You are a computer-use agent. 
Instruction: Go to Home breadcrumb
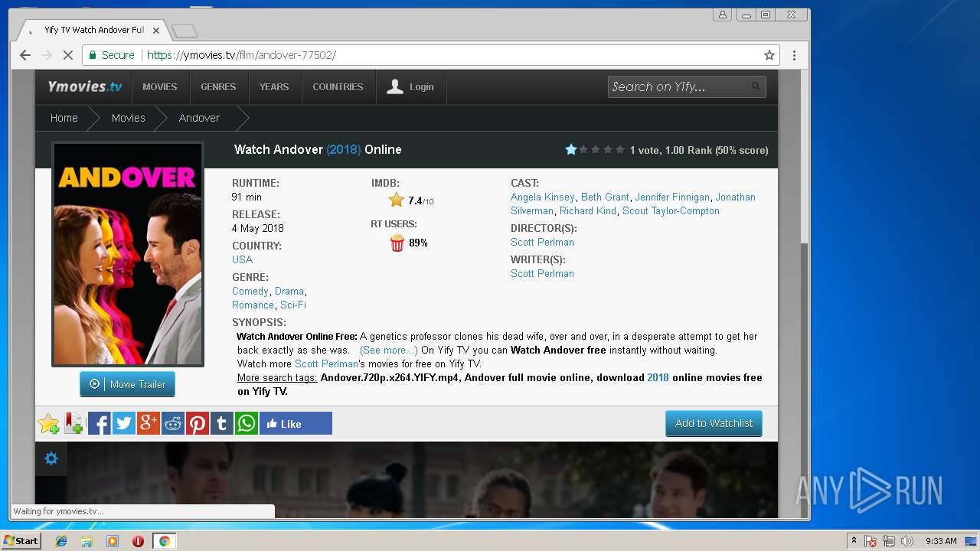(x=64, y=118)
